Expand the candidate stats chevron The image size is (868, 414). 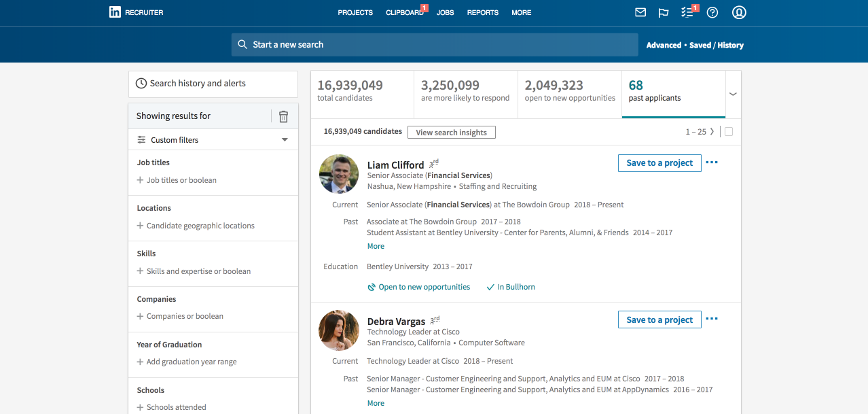733,94
